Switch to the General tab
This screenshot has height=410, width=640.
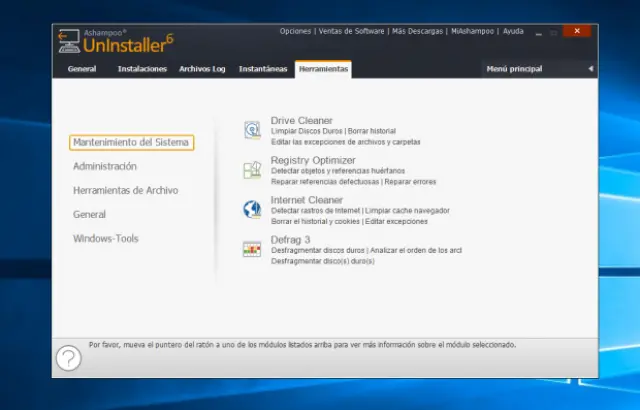(x=82, y=69)
